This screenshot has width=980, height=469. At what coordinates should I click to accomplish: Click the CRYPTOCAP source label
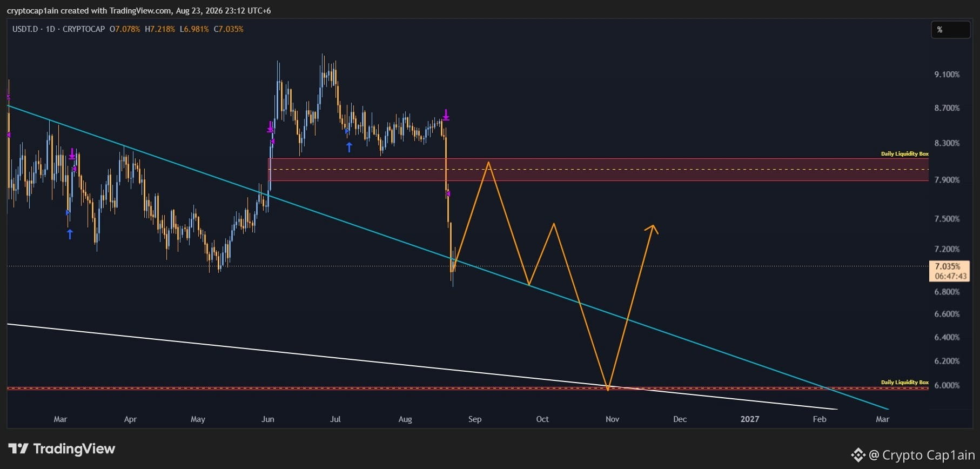(x=84, y=29)
